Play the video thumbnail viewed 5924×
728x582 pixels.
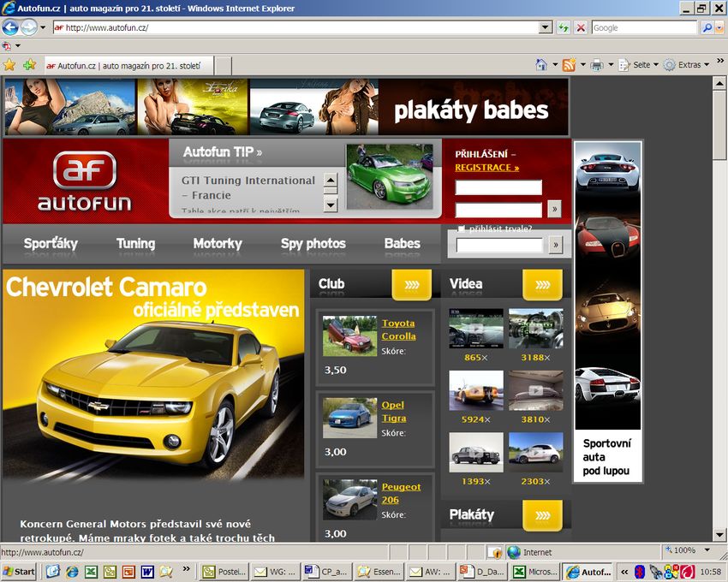[x=476, y=390]
